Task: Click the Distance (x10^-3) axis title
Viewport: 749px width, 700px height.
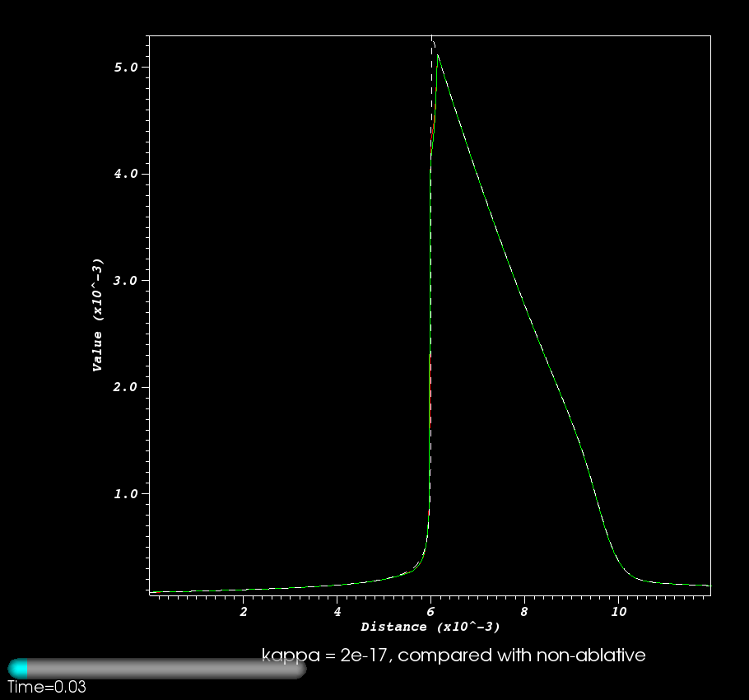Action: click(x=430, y=627)
